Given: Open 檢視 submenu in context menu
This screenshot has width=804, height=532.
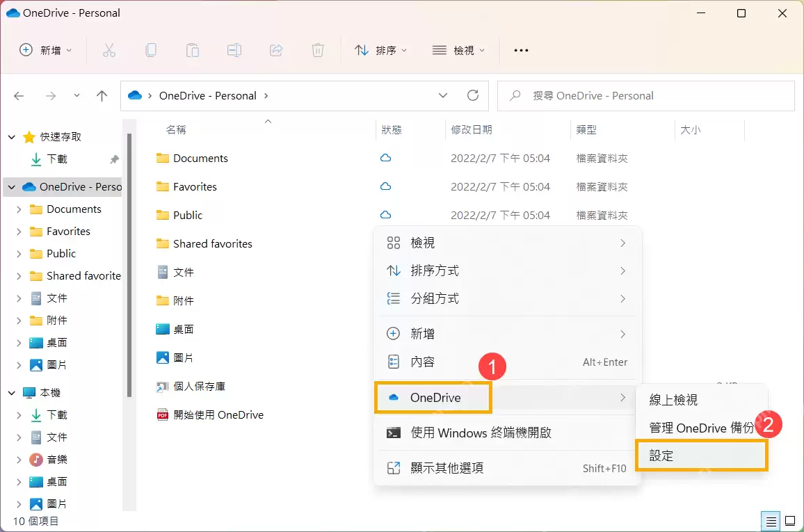Looking at the screenshot, I should click(508, 243).
